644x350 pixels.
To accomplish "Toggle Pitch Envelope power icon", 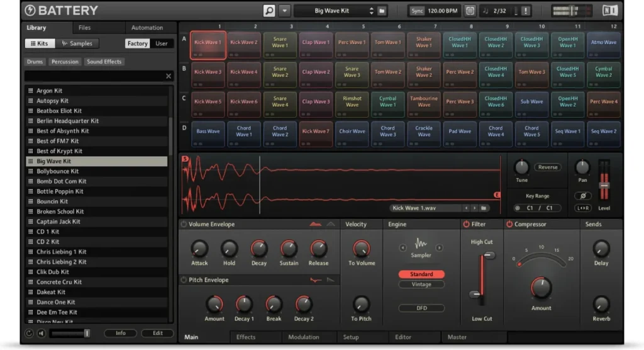I will point(184,279).
